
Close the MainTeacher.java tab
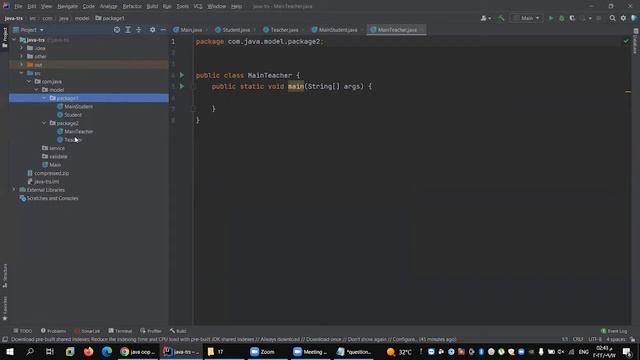pyautogui.click(x=422, y=30)
